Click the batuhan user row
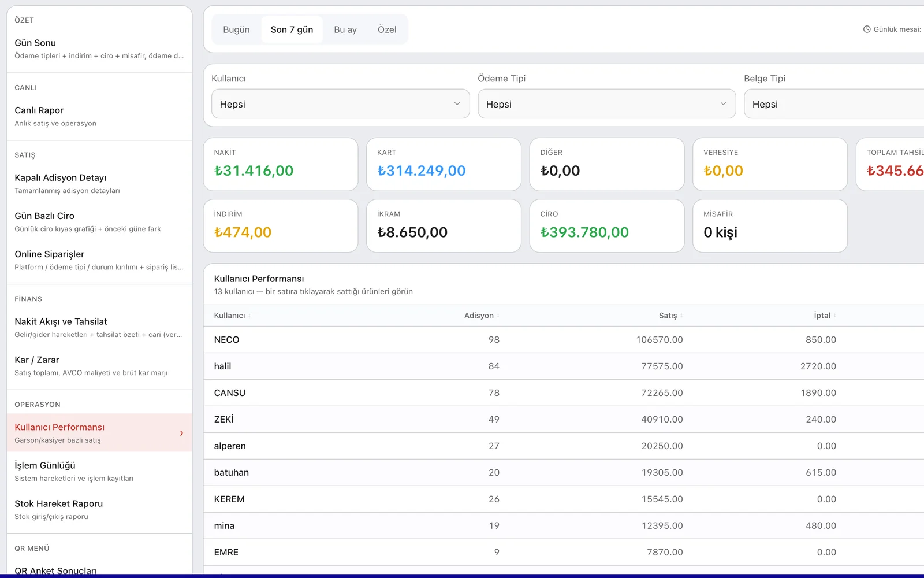Screen dimensions: 924x578 coord(564,473)
